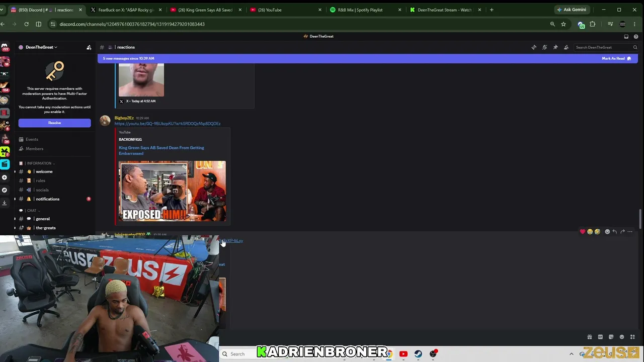644x362 pixels.
Task: Open Discover servers compass icon
Action: [5, 190]
